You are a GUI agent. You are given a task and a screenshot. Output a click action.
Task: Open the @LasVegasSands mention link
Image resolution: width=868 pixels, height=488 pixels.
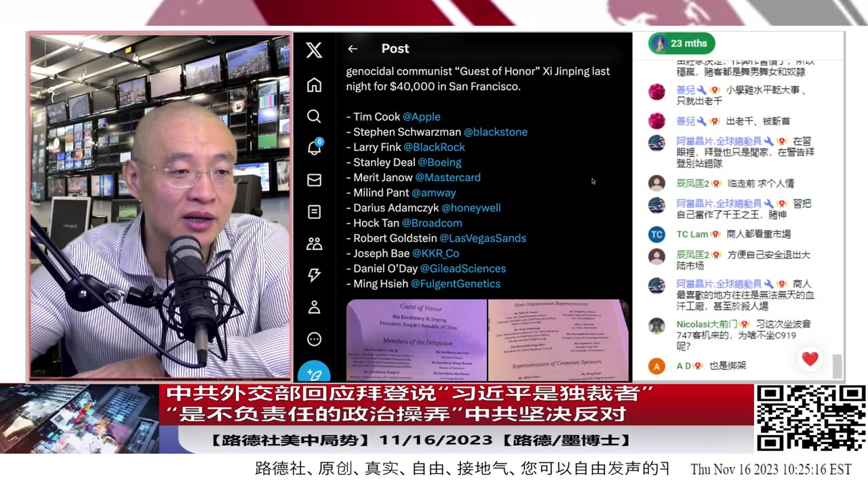[x=483, y=239]
